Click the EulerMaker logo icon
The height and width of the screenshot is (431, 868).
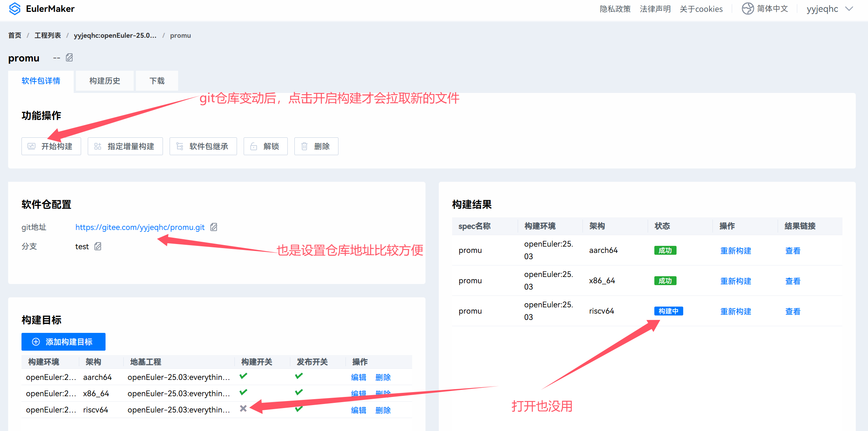(14, 9)
